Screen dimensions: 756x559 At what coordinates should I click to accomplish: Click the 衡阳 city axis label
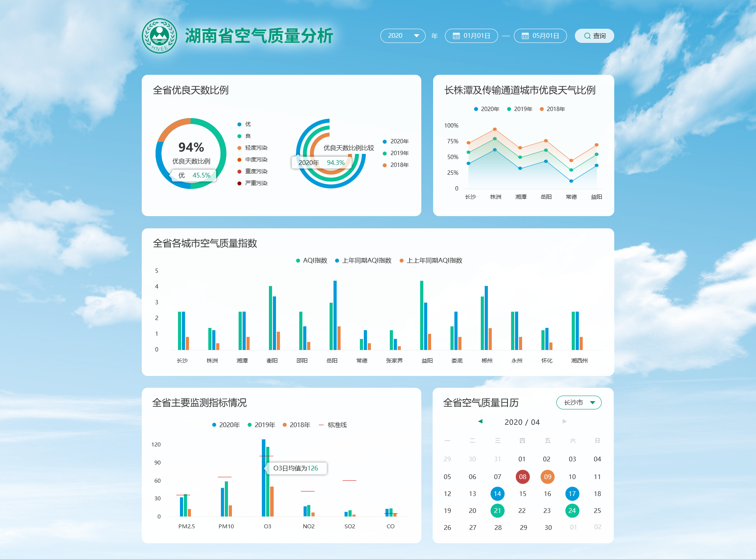pos(272,361)
